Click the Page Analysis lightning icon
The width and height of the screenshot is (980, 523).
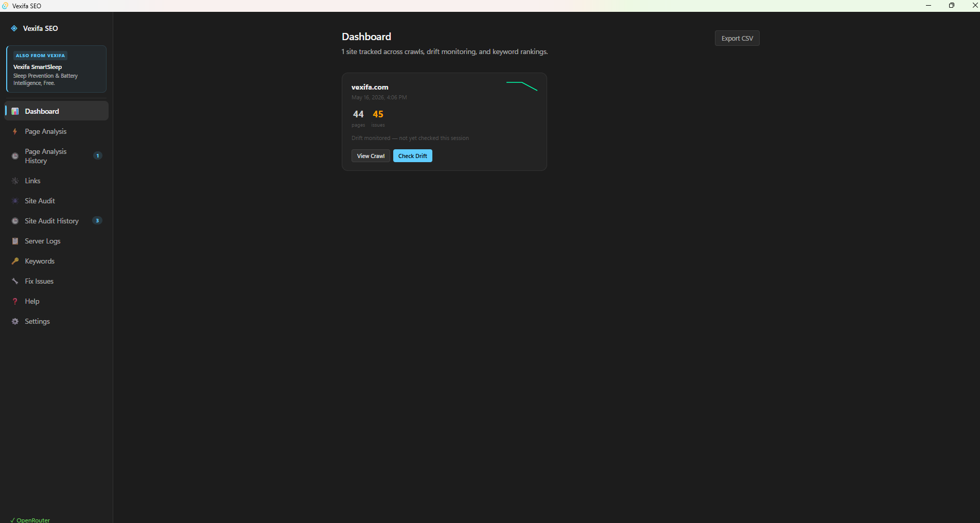pyautogui.click(x=15, y=131)
